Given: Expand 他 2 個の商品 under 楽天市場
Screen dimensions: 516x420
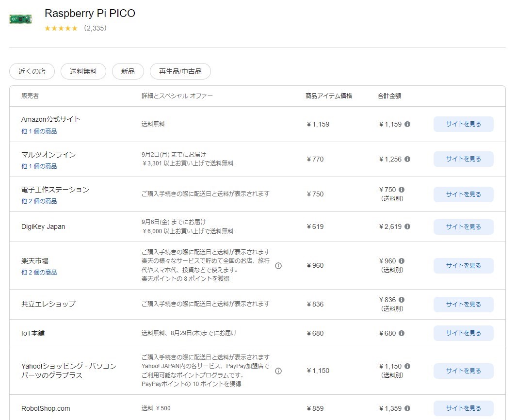Looking at the screenshot, I should click(39, 272).
